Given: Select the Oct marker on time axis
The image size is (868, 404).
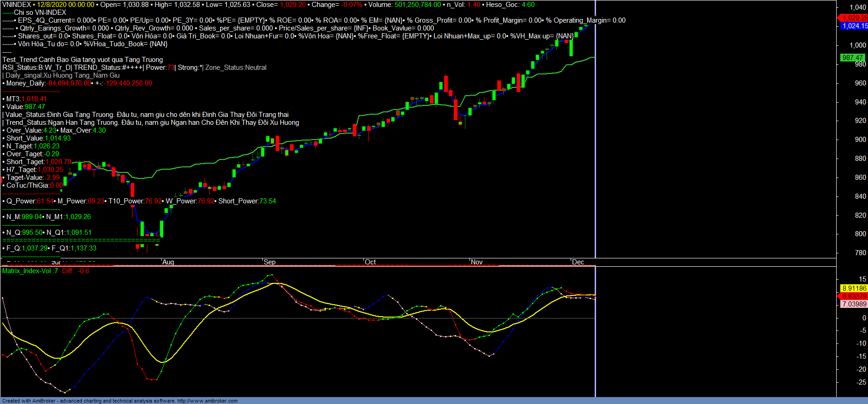Looking at the screenshot, I should (370, 262).
